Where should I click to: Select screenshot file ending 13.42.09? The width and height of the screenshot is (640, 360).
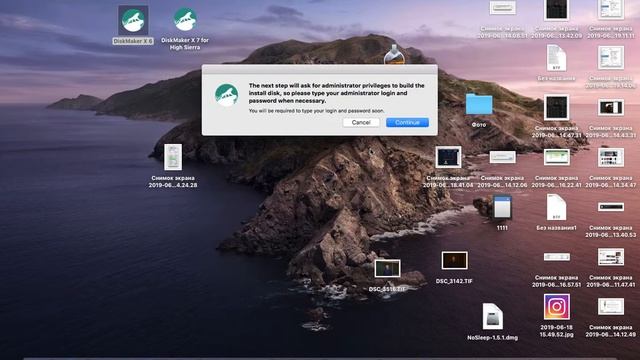pyautogui.click(x=556, y=10)
